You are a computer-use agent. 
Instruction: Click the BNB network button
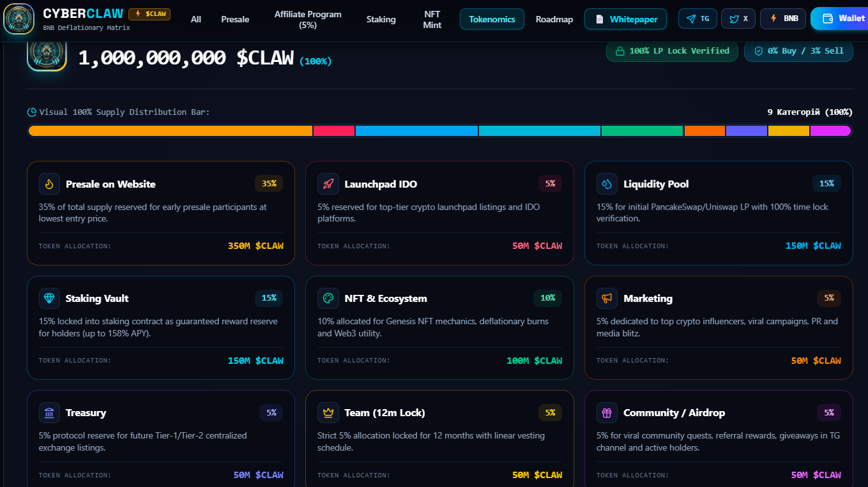(783, 19)
